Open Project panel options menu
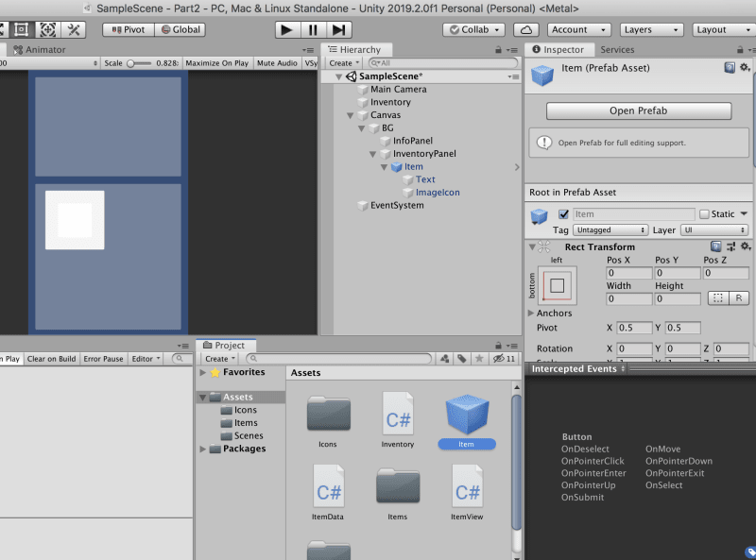The height and width of the screenshot is (560, 756). [x=511, y=346]
